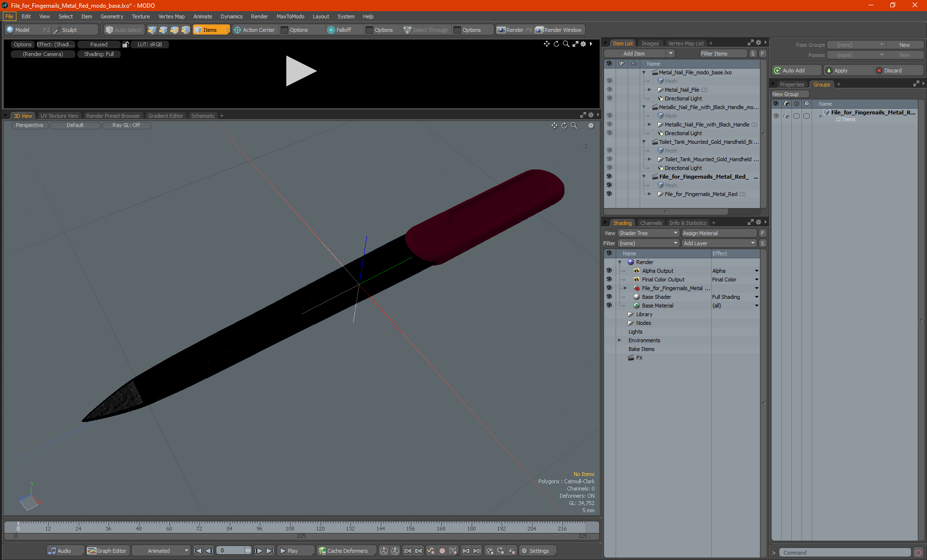Expand Environments in Shader Tree
The image size is (927, 560).
(x=619, y=340)
